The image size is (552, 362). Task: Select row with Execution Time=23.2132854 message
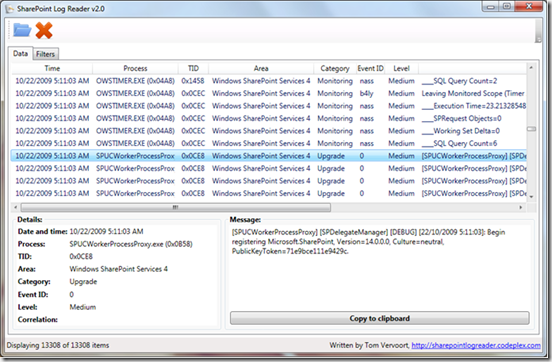click(269, 106)
